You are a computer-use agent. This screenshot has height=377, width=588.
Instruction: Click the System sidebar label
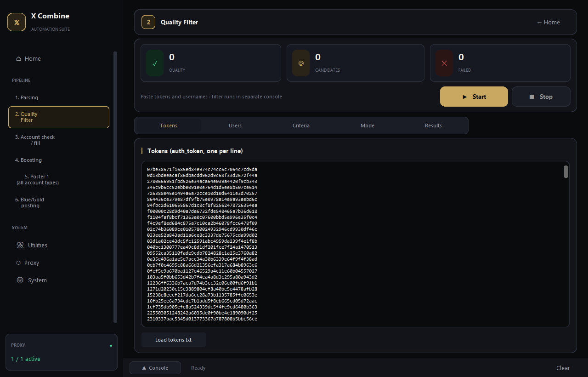point(37,280)
